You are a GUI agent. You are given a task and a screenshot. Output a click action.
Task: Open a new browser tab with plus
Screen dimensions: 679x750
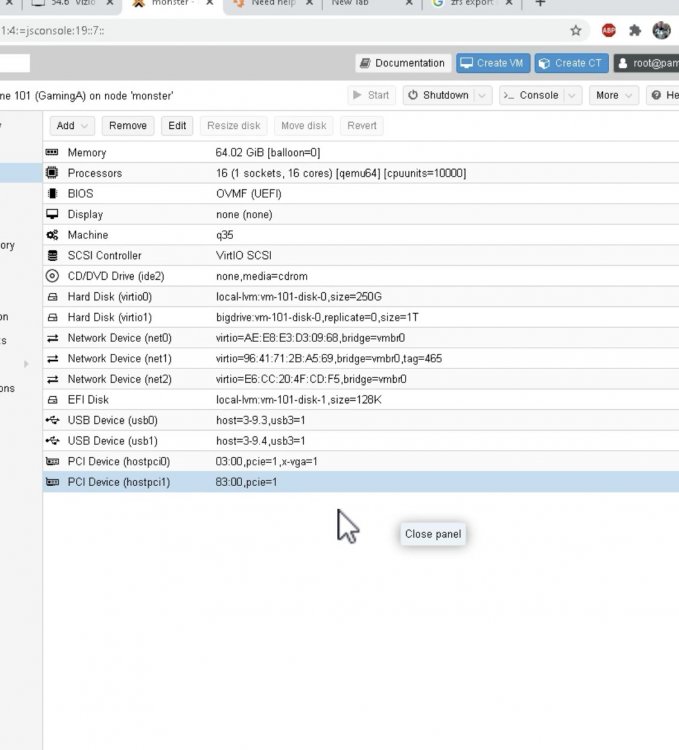[x=540, y=3]
